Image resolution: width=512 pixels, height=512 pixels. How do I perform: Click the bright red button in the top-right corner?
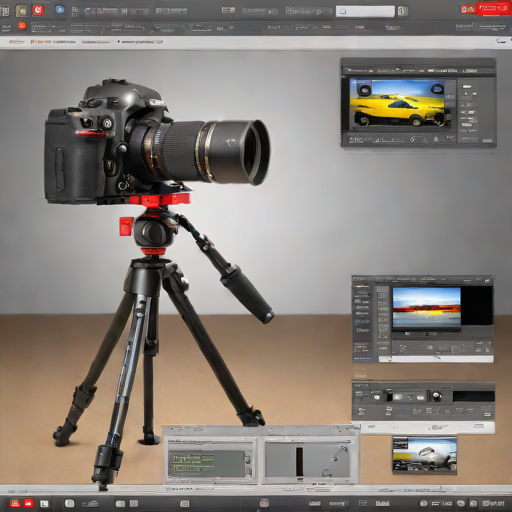tap(493, 9)
